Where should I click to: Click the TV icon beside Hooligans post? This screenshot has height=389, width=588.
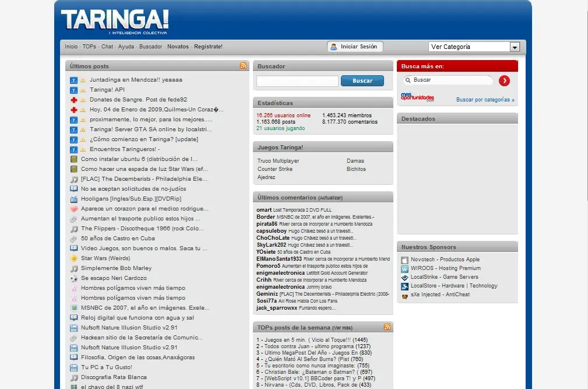[74, 199]
